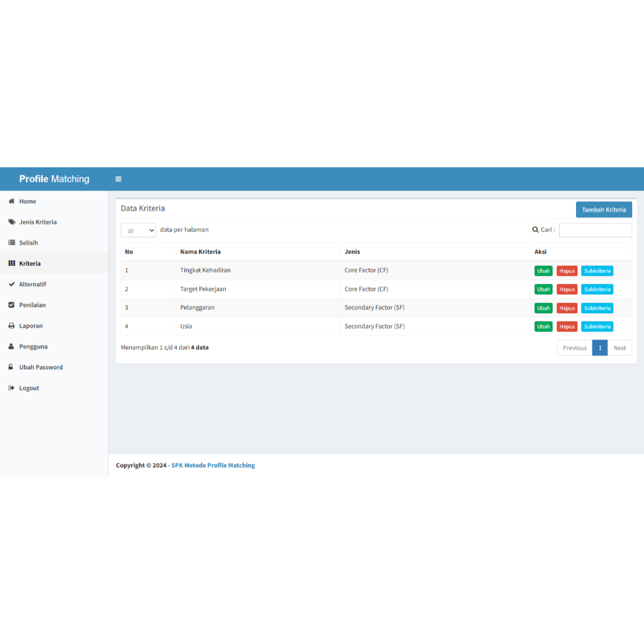Open the Jenis Kriteria menu item
The image size is (644, 644).
(54, 222)
